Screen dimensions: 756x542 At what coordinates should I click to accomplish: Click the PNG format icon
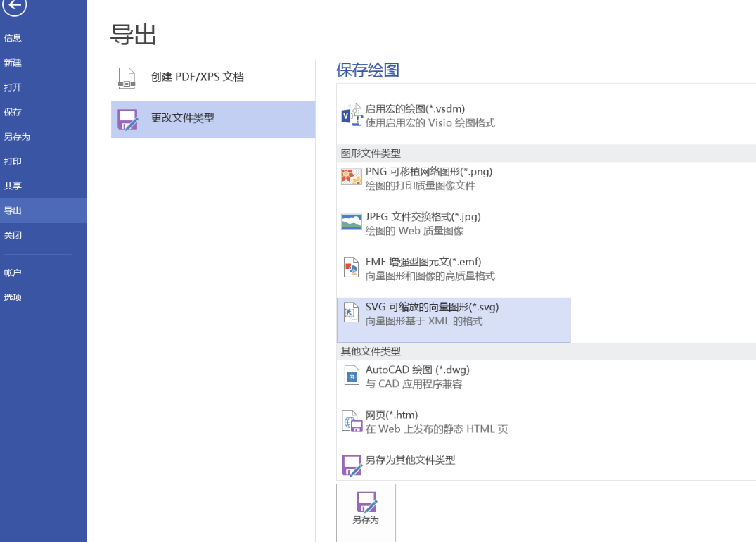click(x=351, y=177)
